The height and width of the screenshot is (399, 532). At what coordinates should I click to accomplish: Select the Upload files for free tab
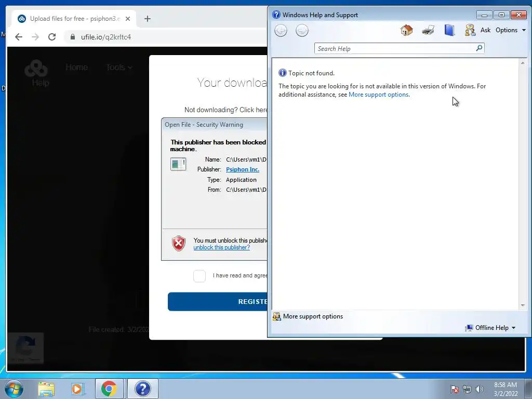74,19
